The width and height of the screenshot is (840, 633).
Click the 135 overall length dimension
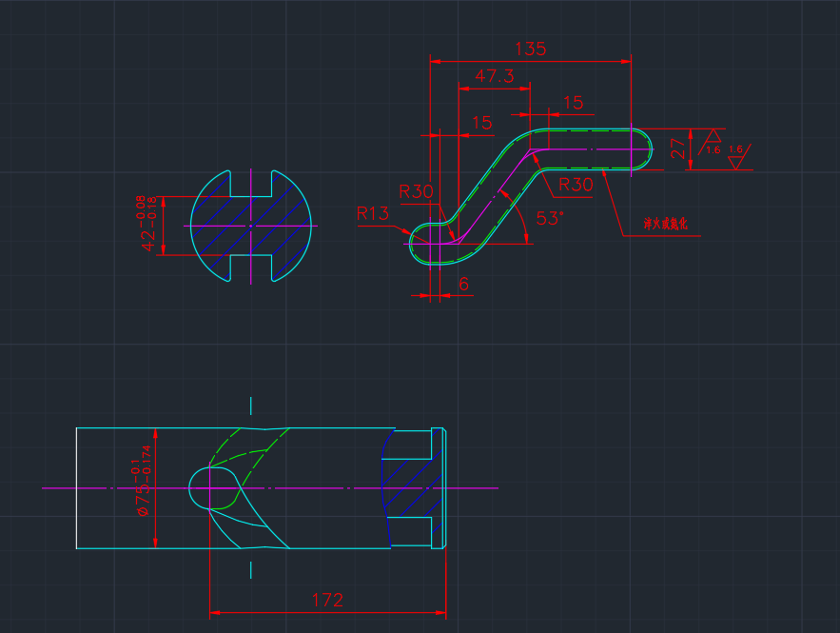[533, 49]
